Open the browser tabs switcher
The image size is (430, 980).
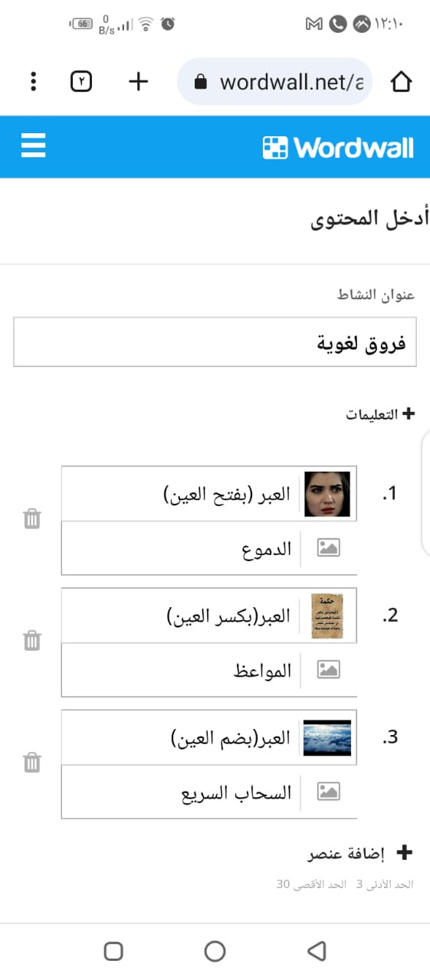click(81, 82)
